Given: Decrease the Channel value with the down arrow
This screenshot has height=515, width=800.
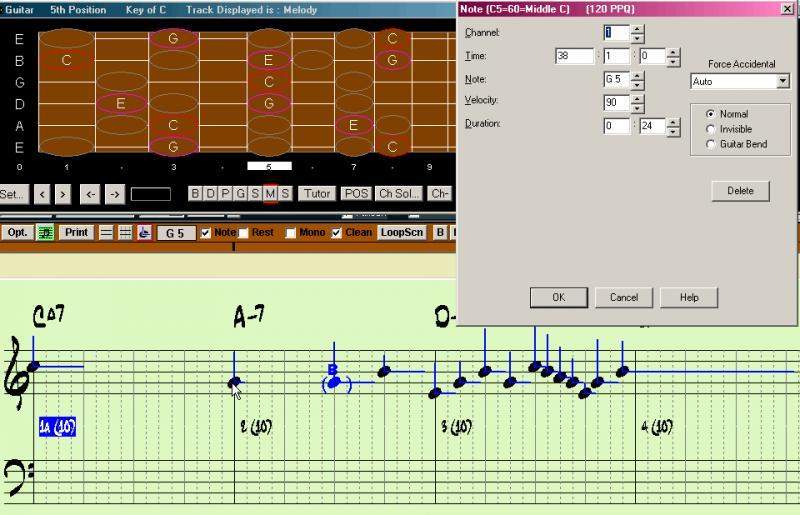Looking at the screenshot, I should (x=638, y=38).
